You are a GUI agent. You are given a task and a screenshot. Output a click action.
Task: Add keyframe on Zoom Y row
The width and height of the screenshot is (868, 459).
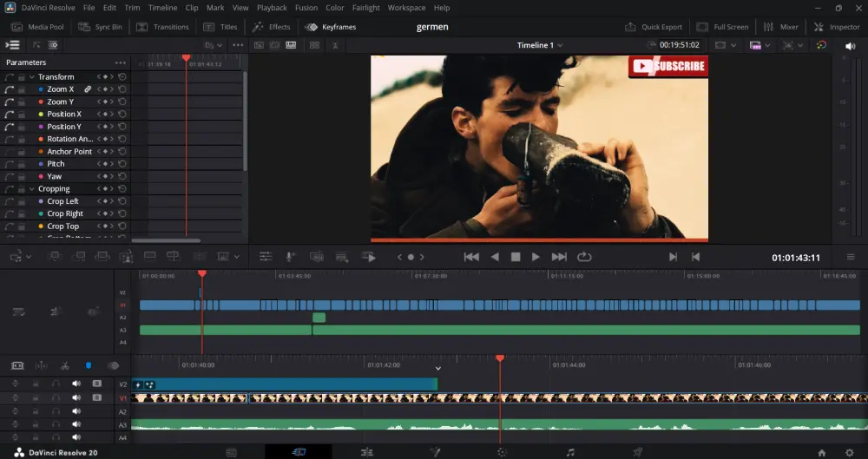[x=105, y=102]
